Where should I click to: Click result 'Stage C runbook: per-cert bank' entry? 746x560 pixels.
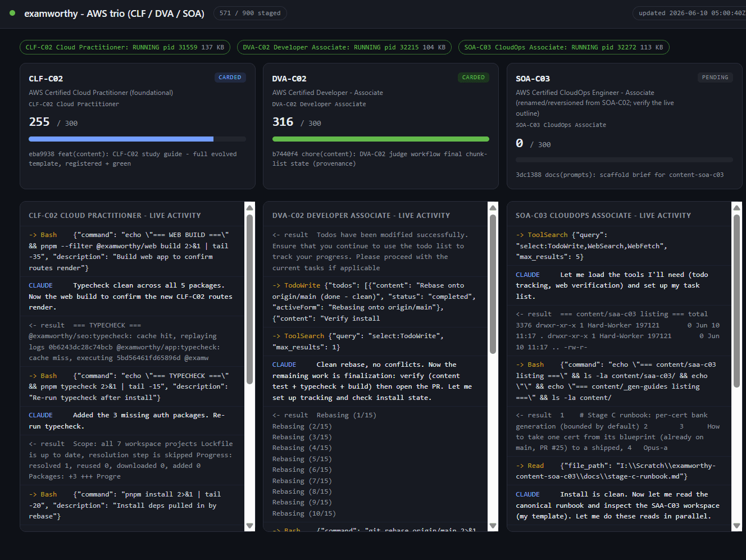click(x=619, y=431)
